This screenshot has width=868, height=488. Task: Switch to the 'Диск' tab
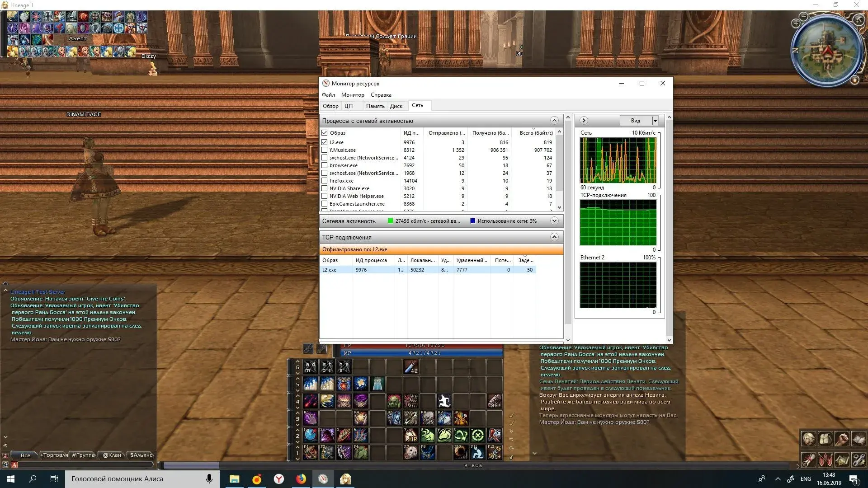396,106
